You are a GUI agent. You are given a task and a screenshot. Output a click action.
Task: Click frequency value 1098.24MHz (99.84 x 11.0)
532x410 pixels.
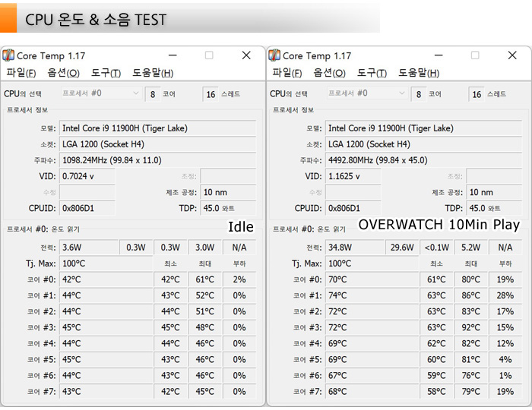pos(158,160)
